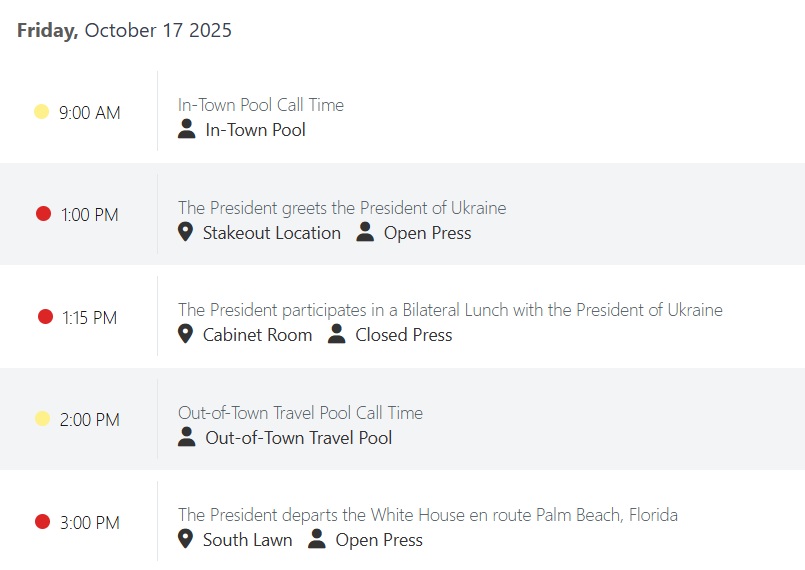Click the red dot beside 3:00 PM
The height and width of the screenshot is (570, 805).
pyautogui.click(x=42, y=522)
